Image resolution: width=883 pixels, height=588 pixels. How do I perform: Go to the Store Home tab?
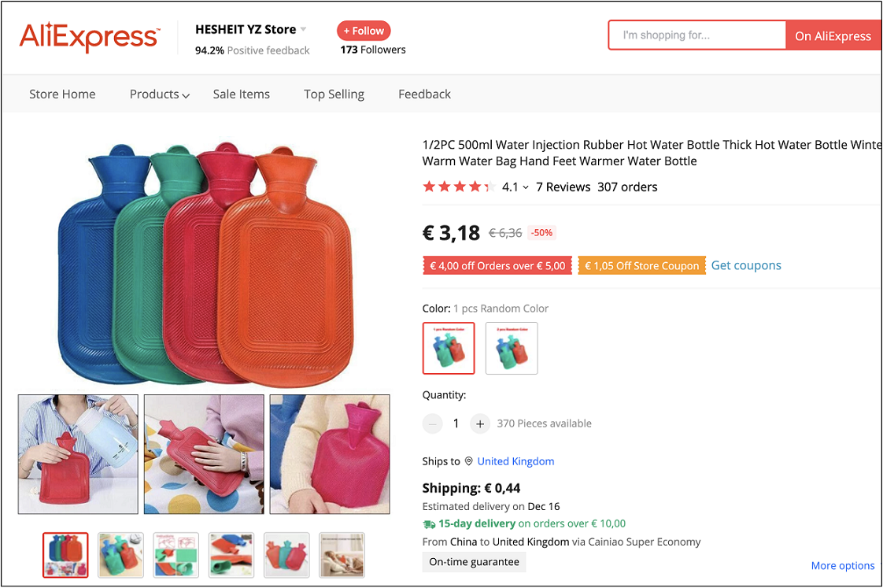click(62, 94)
